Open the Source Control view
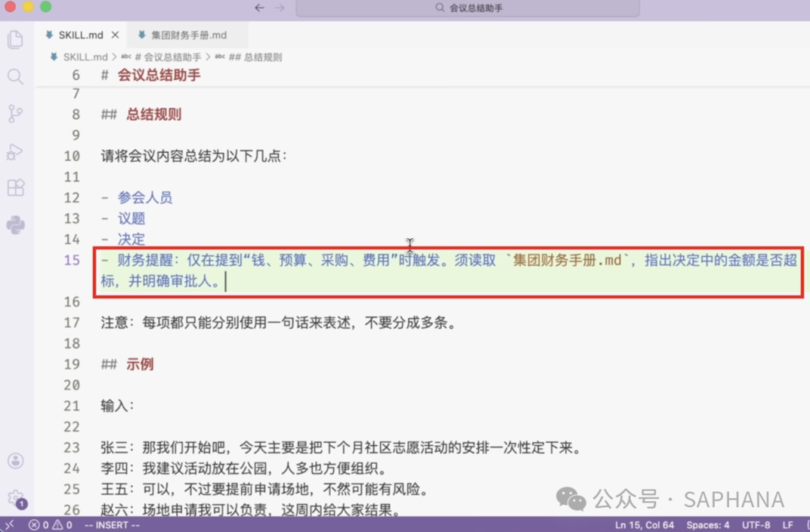The width and height of the screenshot is (810, 532). click(16, 114)
